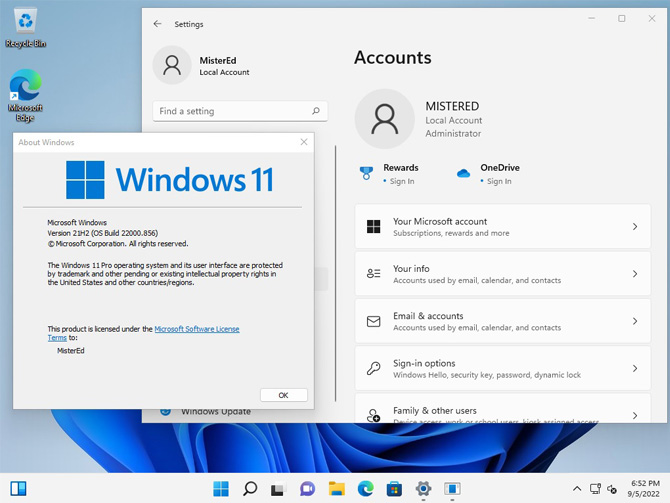
Task: Click the taskbar Search magnifier icon
Action: [x=250, y=489]
